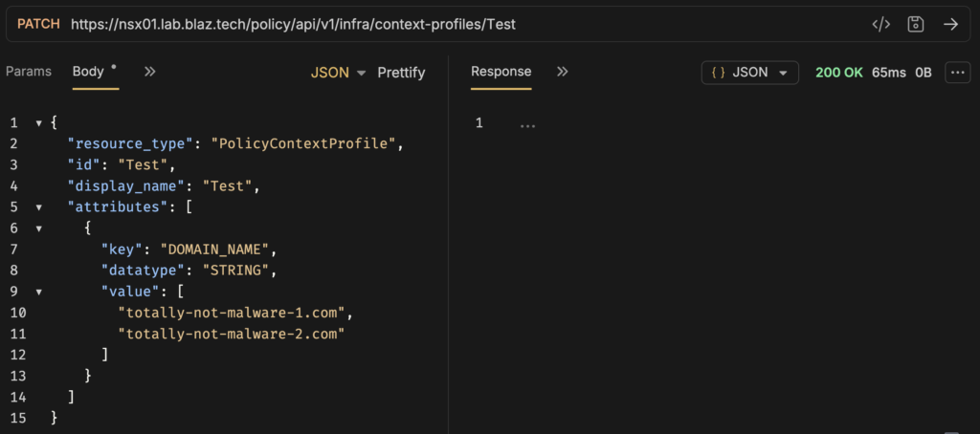Open the response more options ellipsis

pos(957,73)
